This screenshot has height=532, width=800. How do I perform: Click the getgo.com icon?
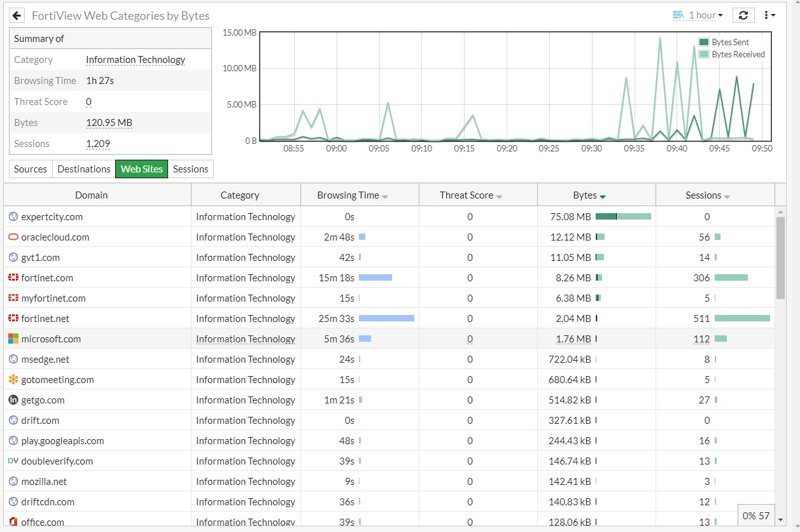(x=13, y=400)
